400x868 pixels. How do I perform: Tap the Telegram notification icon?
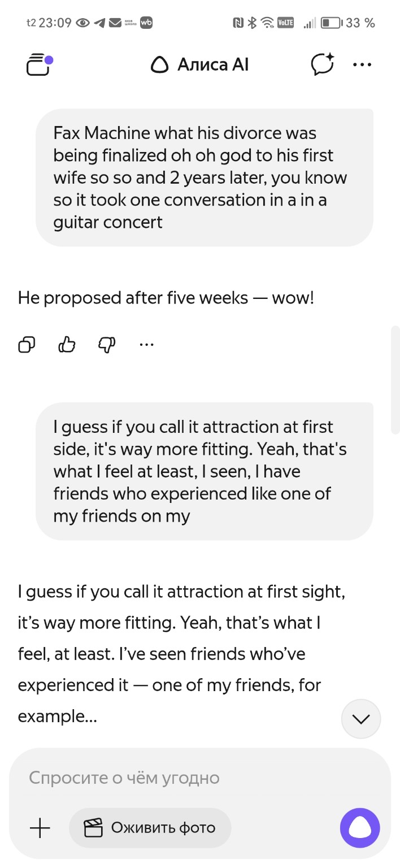tap(100, 23)
